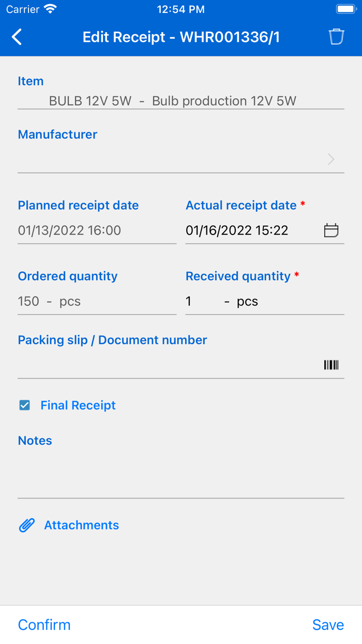Tap the Edit Receipt WHR001336/1 title
This screenshot has height=644, width=362.
181,37
